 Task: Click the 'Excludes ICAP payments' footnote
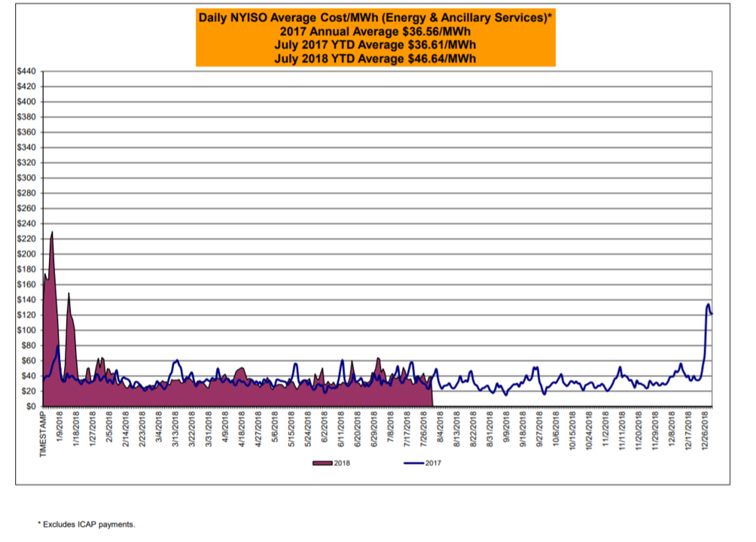pyautogui.click(x=87, y=525)
